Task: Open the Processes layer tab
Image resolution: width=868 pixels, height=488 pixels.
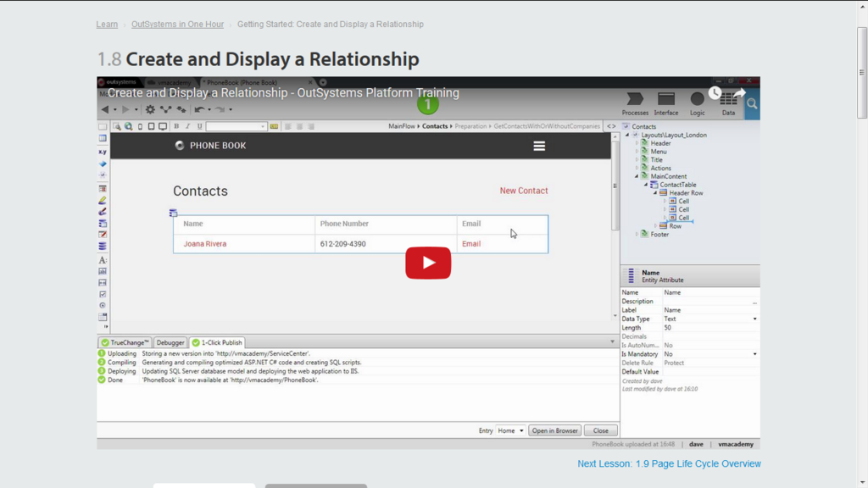Action: pyautogui.click(x=635, y=104)
